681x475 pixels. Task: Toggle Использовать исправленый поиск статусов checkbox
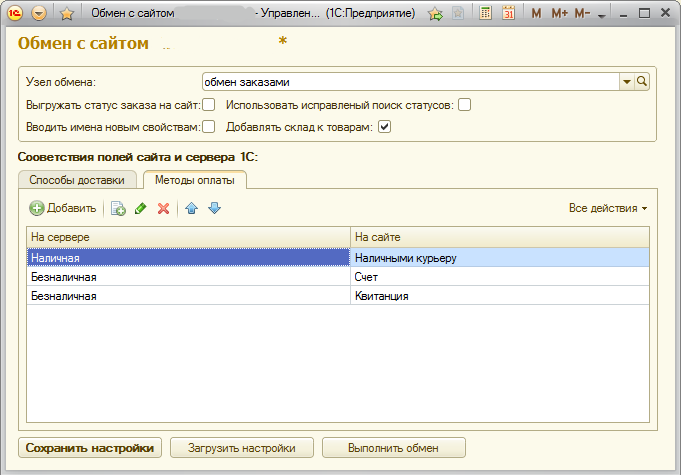tap(464, 105)
